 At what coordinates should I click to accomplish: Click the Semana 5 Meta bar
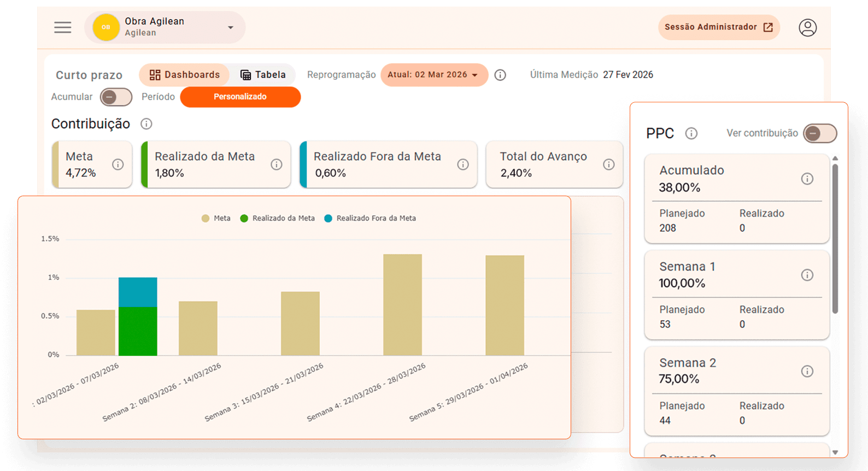tap(505, 305)
